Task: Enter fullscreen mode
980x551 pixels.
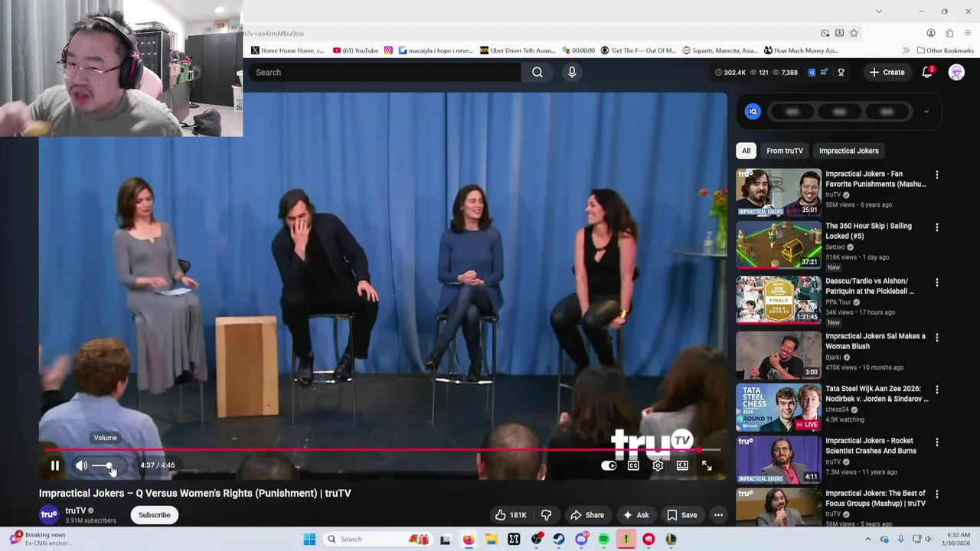Action: [707, 465]
